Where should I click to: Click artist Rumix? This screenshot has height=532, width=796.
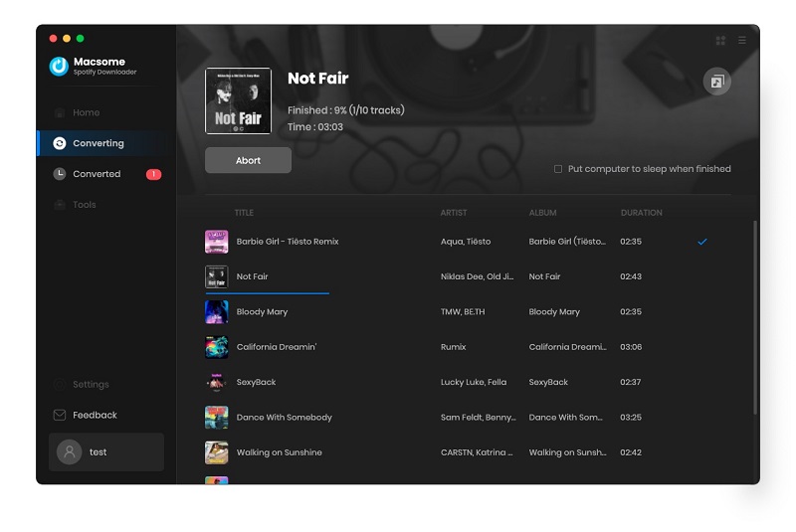coord(454,347)
